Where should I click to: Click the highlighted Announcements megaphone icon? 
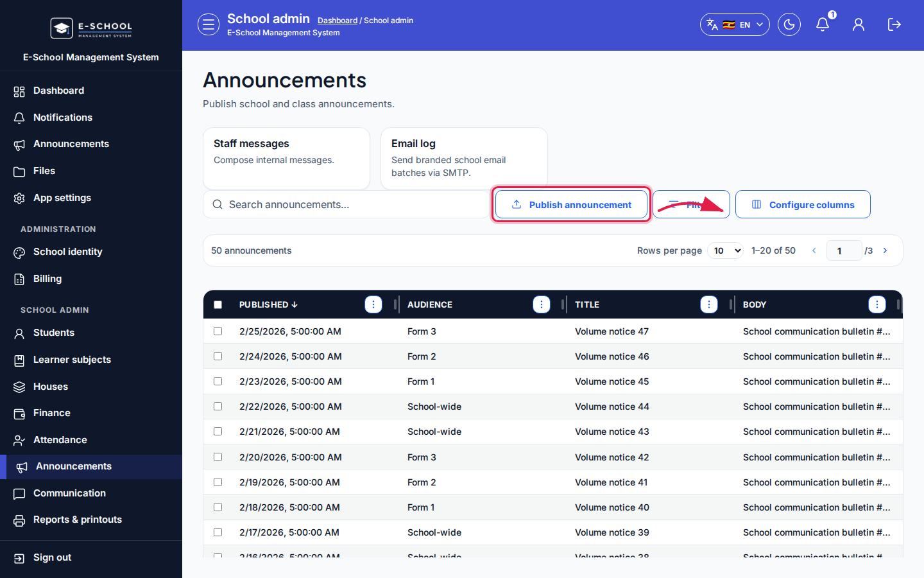point(22,468)
